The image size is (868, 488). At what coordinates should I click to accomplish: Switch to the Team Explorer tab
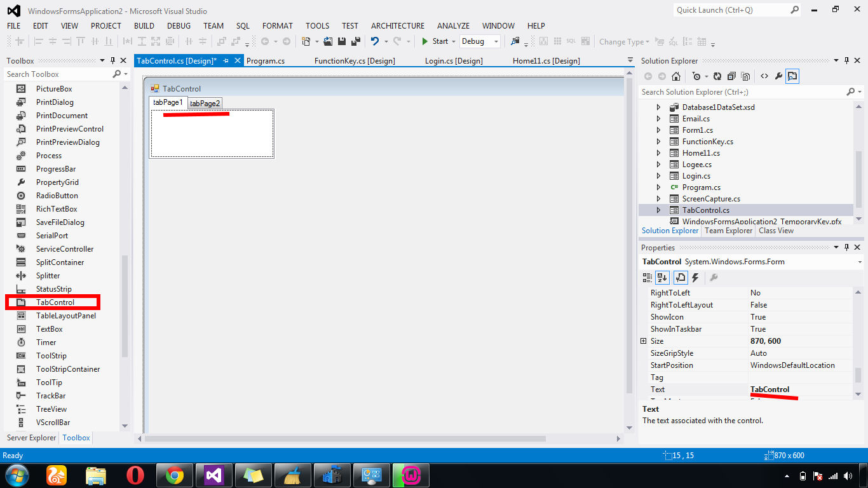tap(729, 231)
